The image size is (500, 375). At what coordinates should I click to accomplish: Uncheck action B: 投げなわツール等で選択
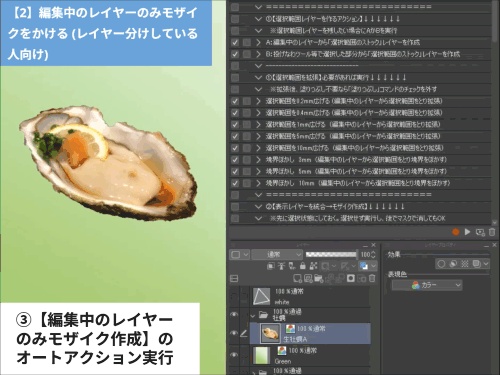click(x=235, y=54)
